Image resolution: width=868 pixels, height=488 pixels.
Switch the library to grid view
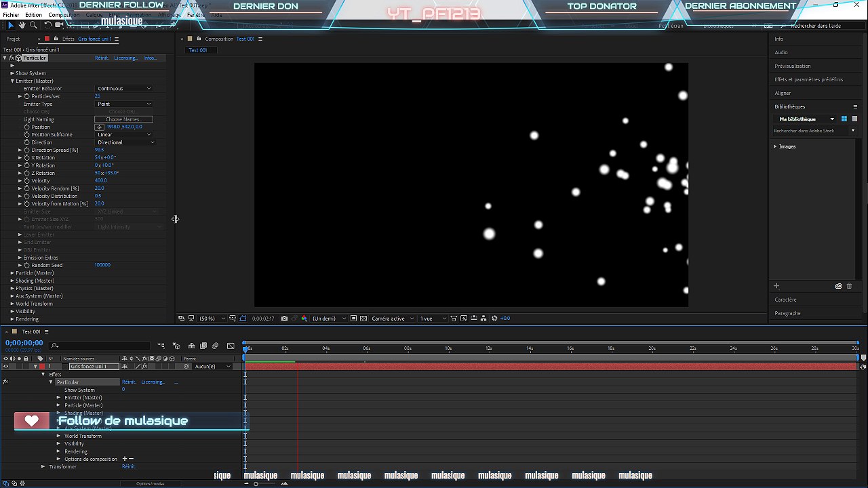click(x=844, y=119)
